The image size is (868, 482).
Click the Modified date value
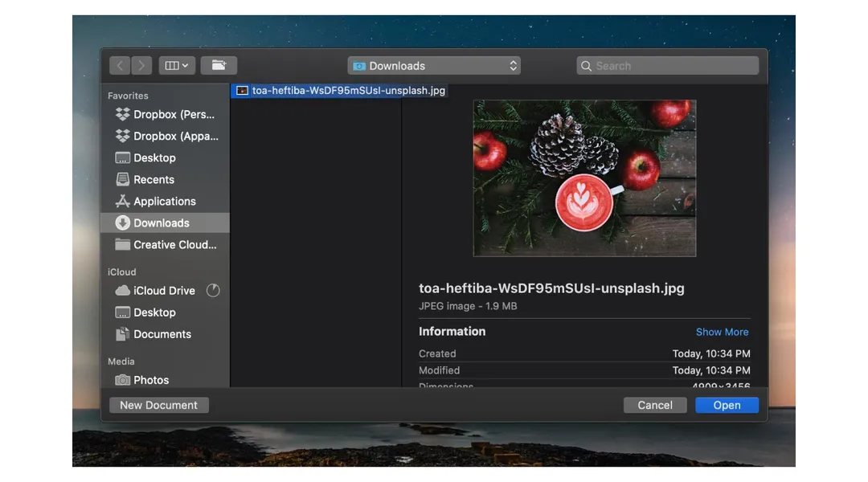pos(711,370)
